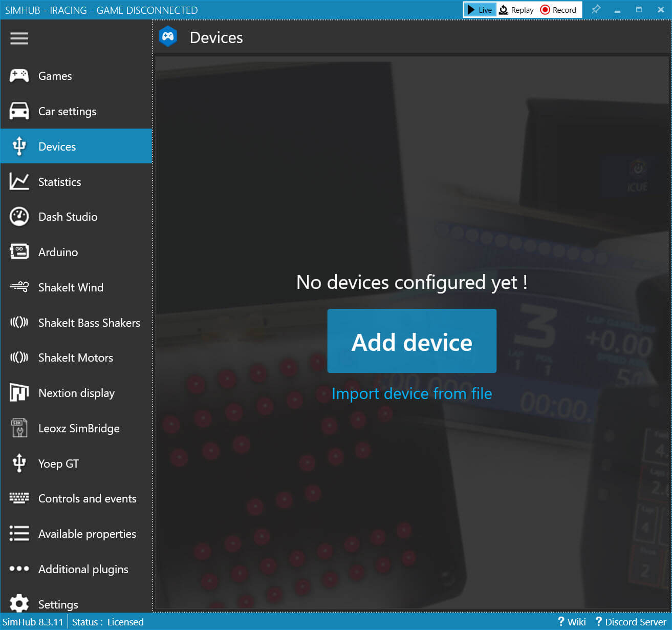
Task: Click Import device from file link
Action: pos(411,393)
